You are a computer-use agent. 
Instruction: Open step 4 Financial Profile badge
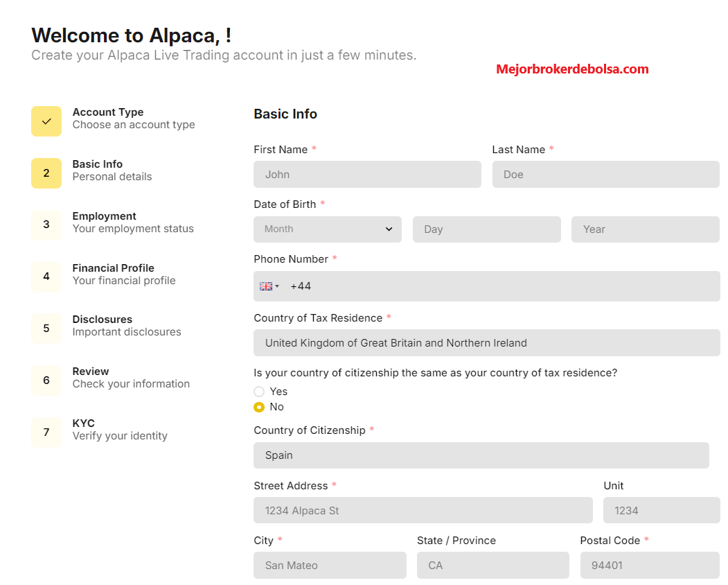(46, 277)
